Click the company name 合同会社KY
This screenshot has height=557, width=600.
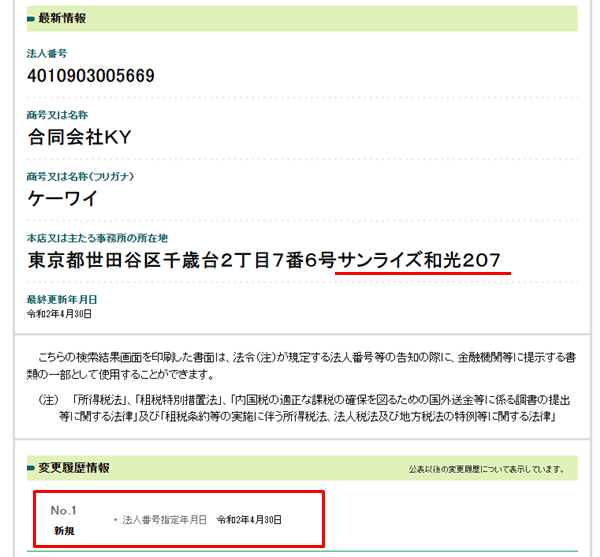coord(80,137)
